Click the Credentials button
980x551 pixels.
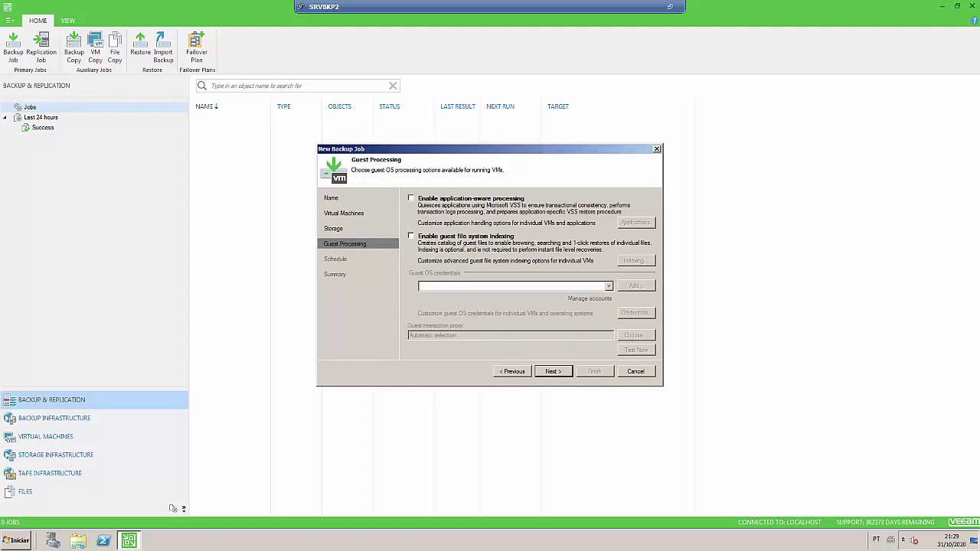pyautogui.click(x=635, y=313)
